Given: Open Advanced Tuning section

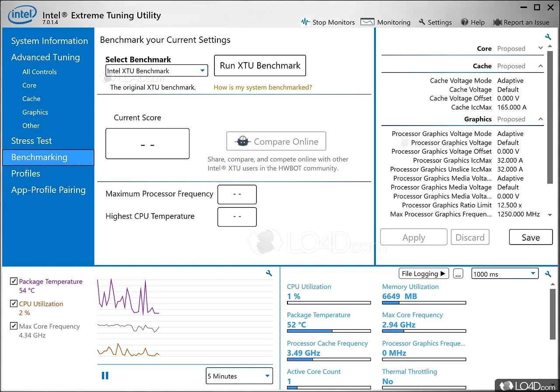Looking at the screenshot, I should (45, 57).
